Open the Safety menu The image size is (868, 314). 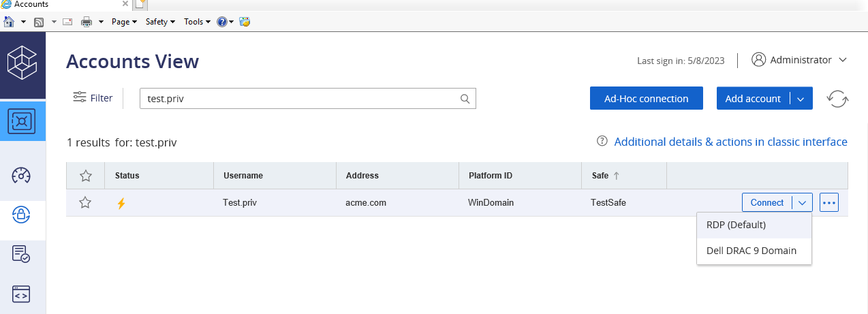(161, 22)
